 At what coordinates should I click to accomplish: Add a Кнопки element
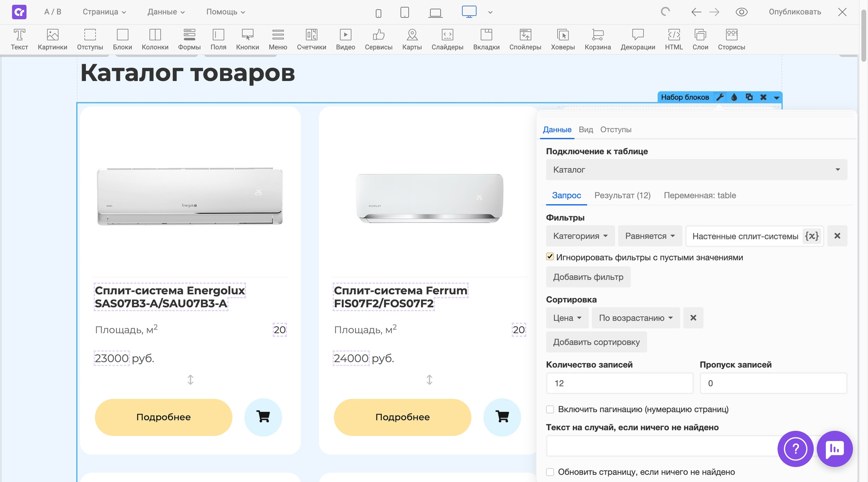coord(248,39)
